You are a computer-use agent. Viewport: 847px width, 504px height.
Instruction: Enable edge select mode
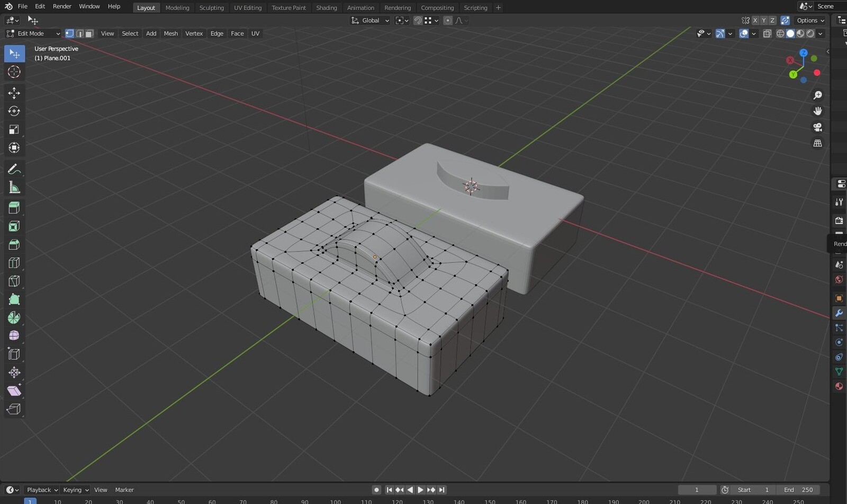coord(79,33)
